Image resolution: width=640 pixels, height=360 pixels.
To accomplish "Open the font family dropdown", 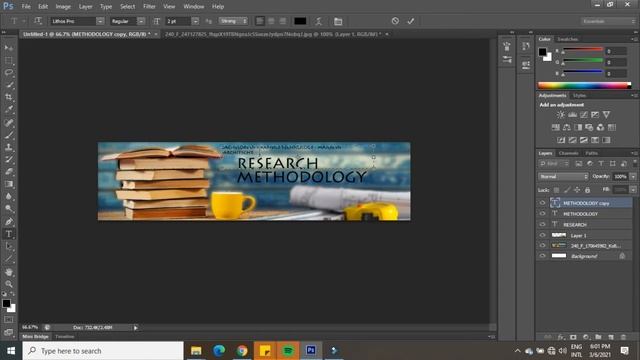I will coord(100,21).
